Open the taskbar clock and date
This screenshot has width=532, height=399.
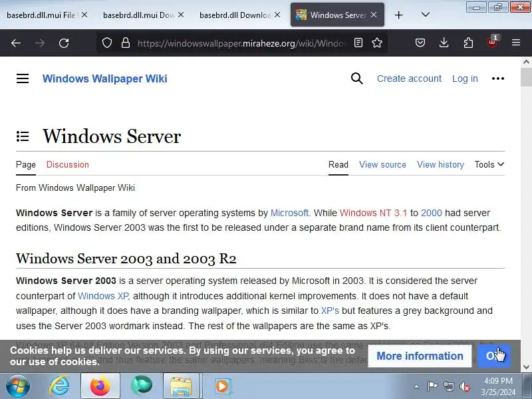(498, 386)
